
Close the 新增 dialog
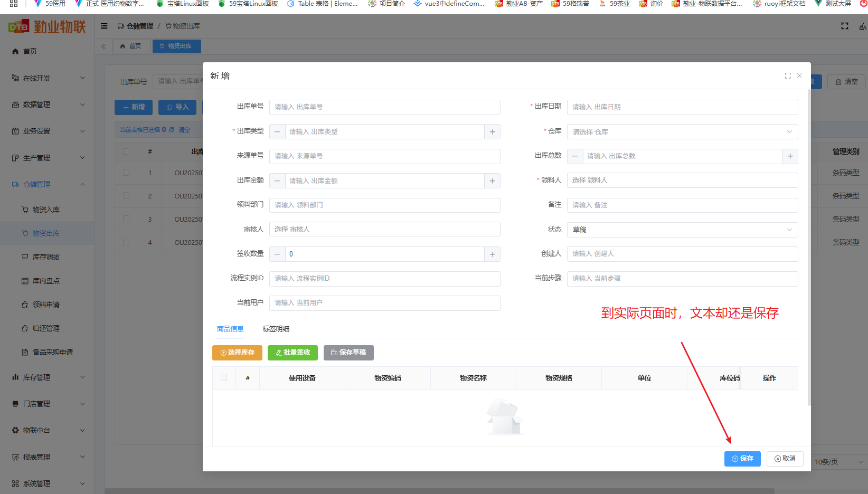point(799,76)
